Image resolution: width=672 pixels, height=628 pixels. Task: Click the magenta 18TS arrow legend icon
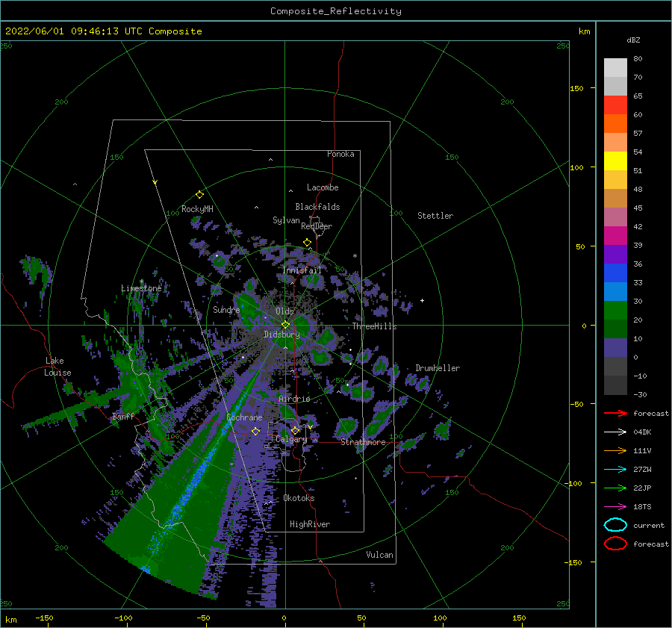(615, 507)
